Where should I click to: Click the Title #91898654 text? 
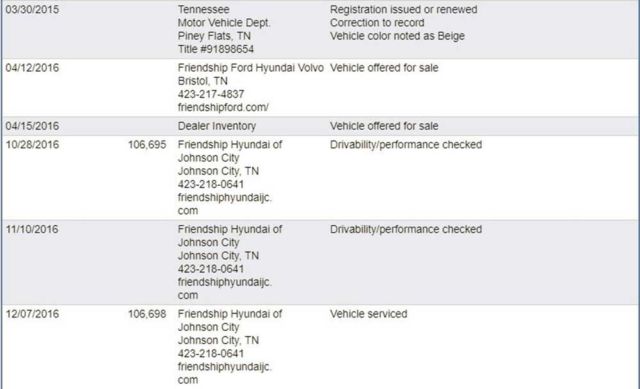tap(216, 49)
